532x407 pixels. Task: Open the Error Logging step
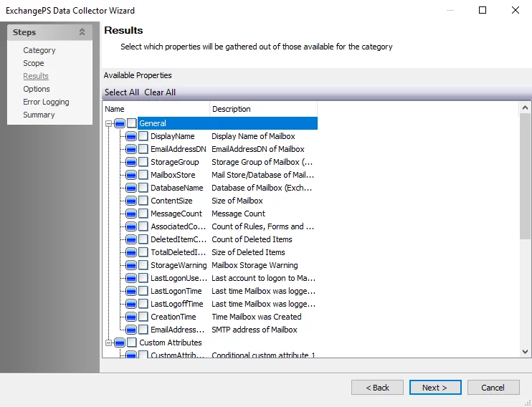click(46, 102)
